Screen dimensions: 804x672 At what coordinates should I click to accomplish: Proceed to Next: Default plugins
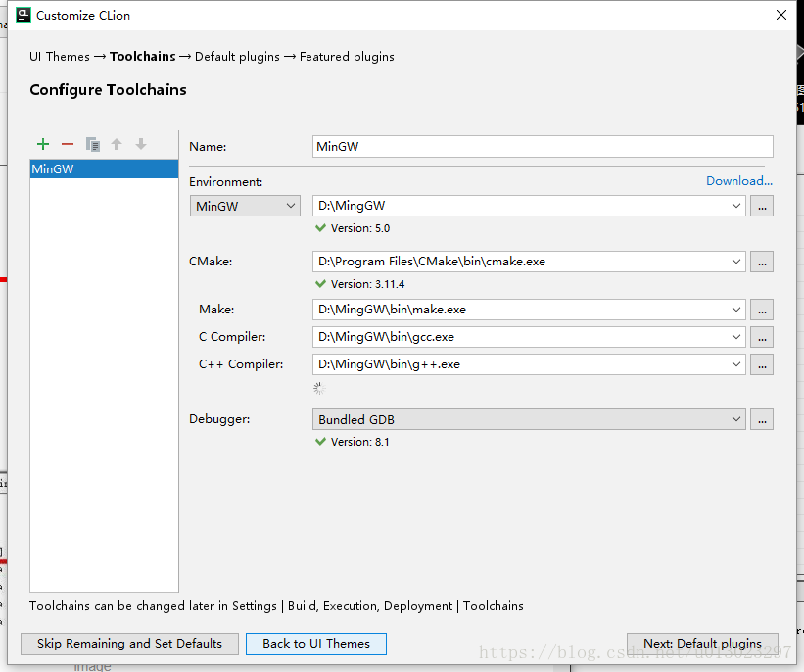pos(702,644)
